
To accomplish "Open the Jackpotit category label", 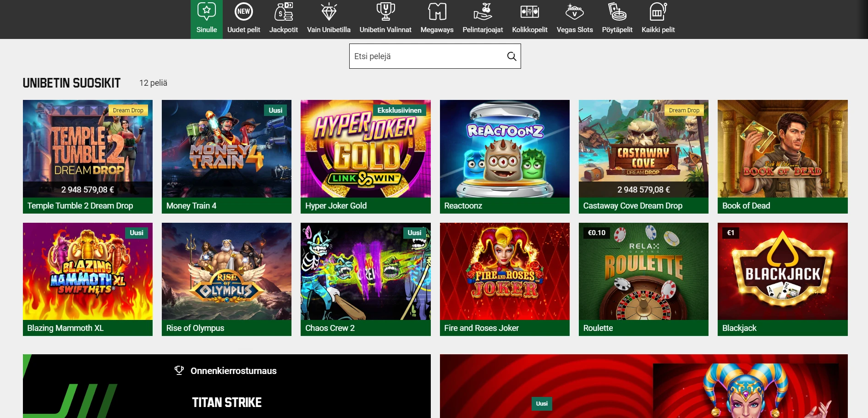I will [x=284, y=30].
